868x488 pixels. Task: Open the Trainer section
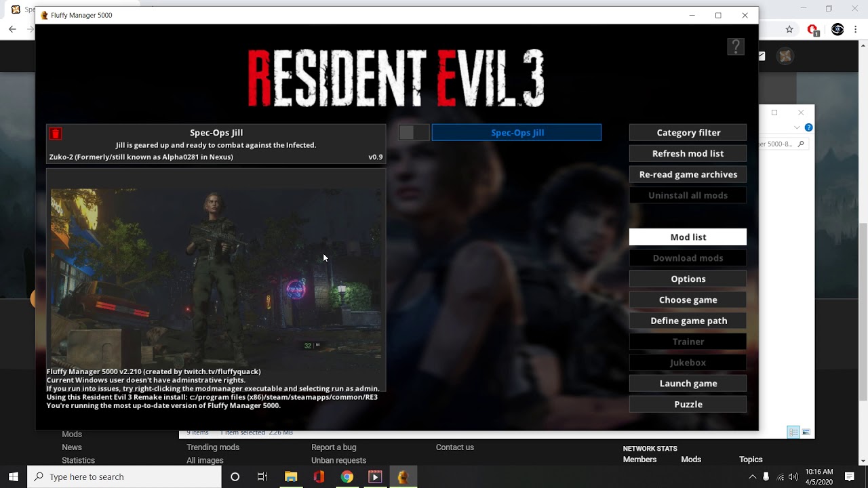coord(688,342)
